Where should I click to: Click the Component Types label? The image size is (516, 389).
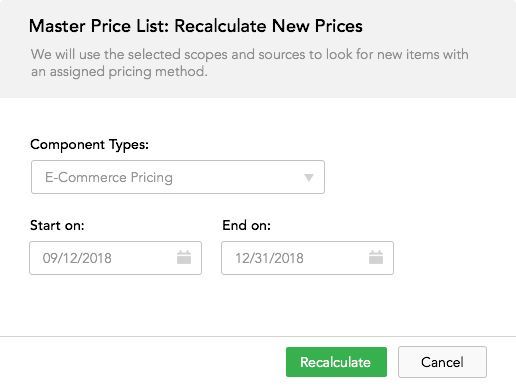tap(89, 145)
